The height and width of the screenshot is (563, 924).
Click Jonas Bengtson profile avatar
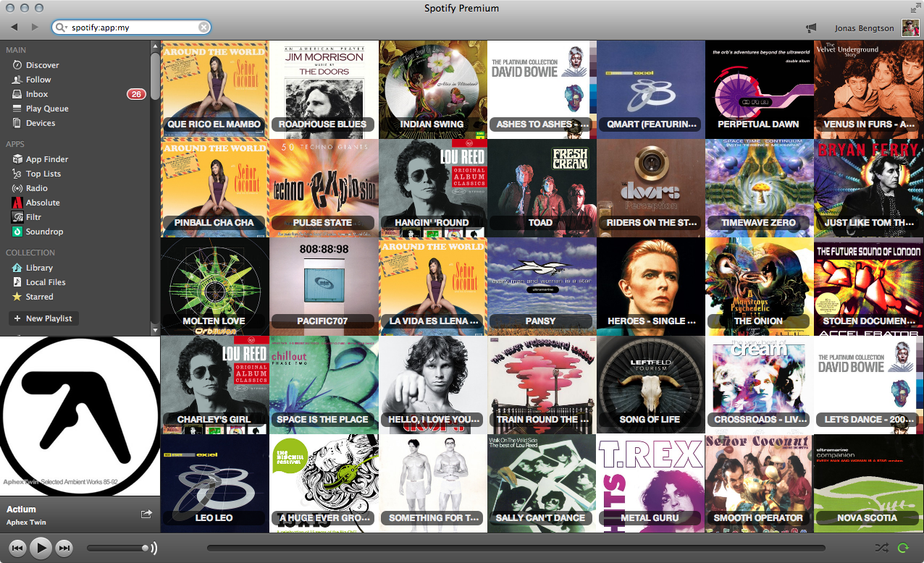(910, 28)
